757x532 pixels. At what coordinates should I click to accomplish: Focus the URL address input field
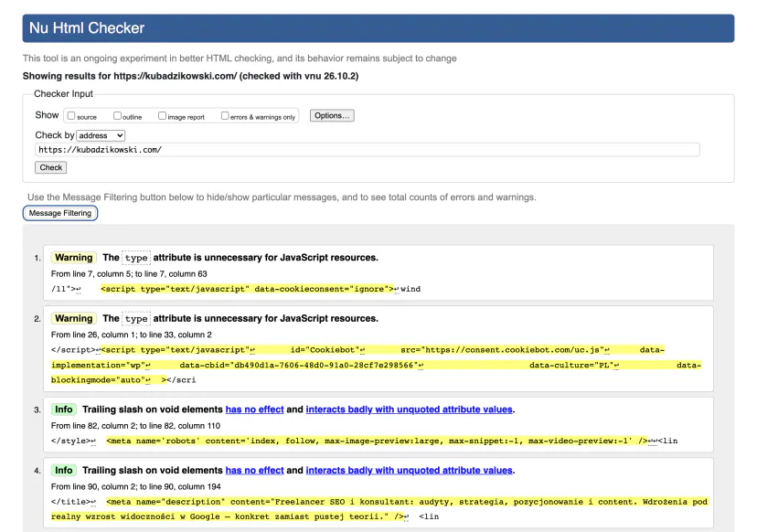368,150
